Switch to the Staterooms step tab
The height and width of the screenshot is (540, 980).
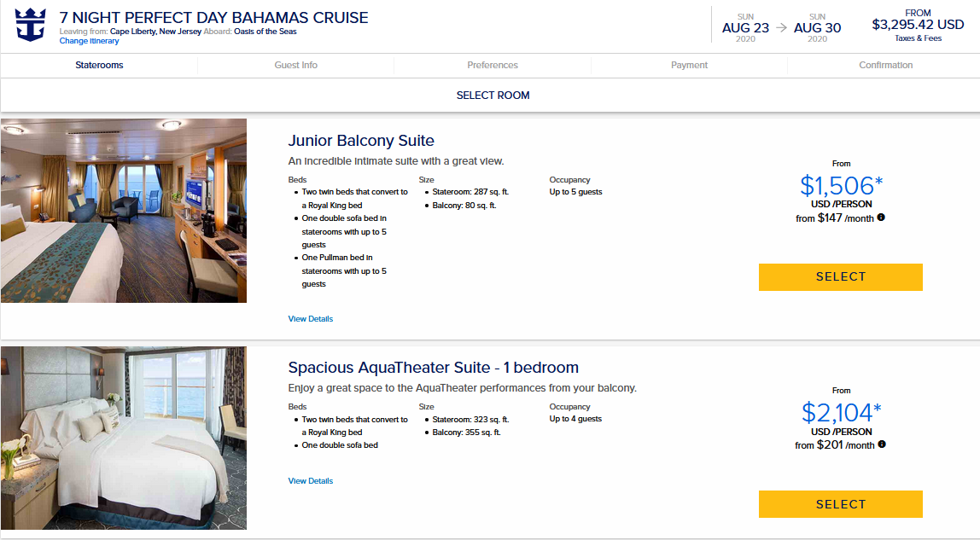(99, 65)
